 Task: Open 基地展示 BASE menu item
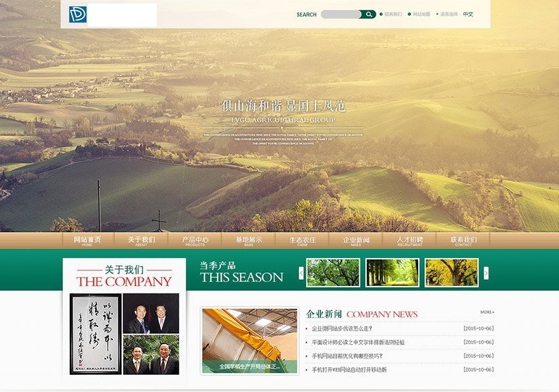pyautogui.click(x=248, y=241)
